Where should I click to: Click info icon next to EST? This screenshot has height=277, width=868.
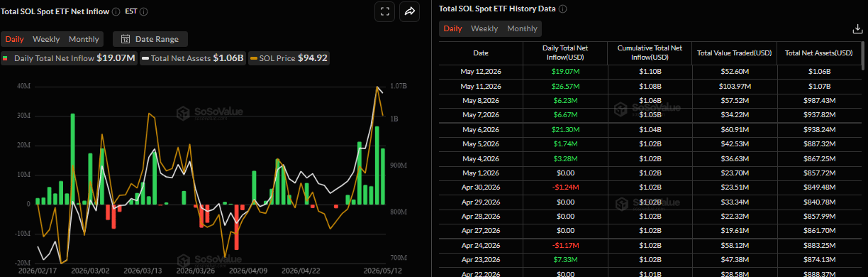tap(145, 12)
